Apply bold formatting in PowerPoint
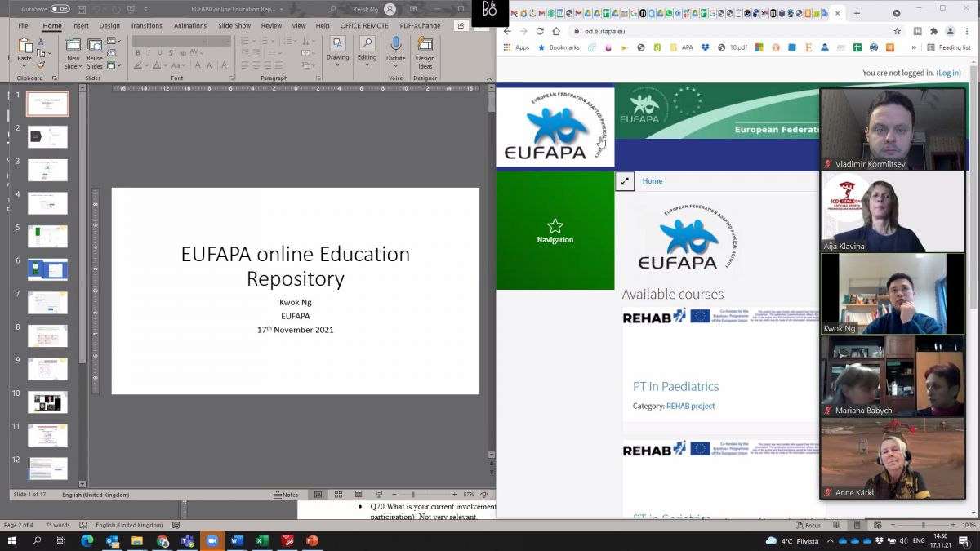This screenshot has height=551, width=980. [x=138, y=53]
